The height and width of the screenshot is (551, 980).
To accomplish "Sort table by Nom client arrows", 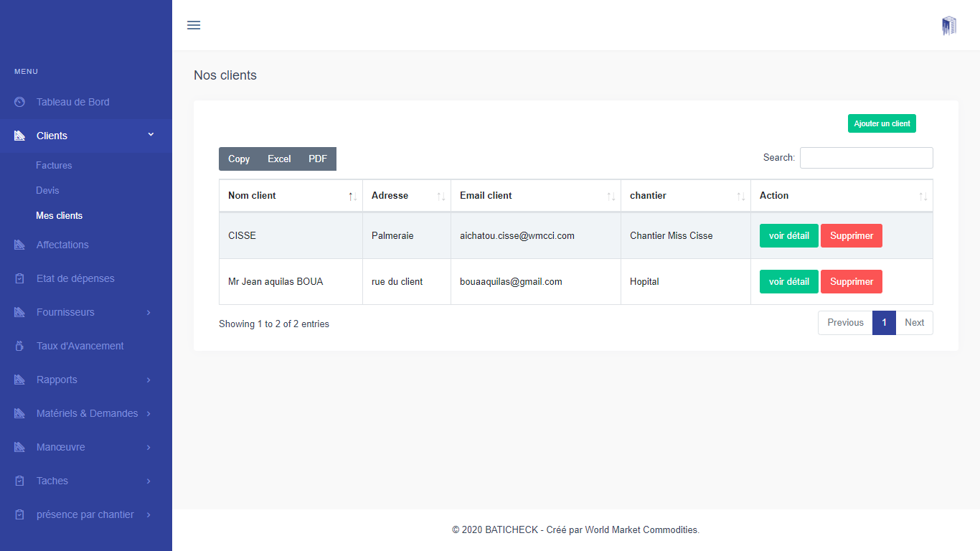I will [352, 197].
